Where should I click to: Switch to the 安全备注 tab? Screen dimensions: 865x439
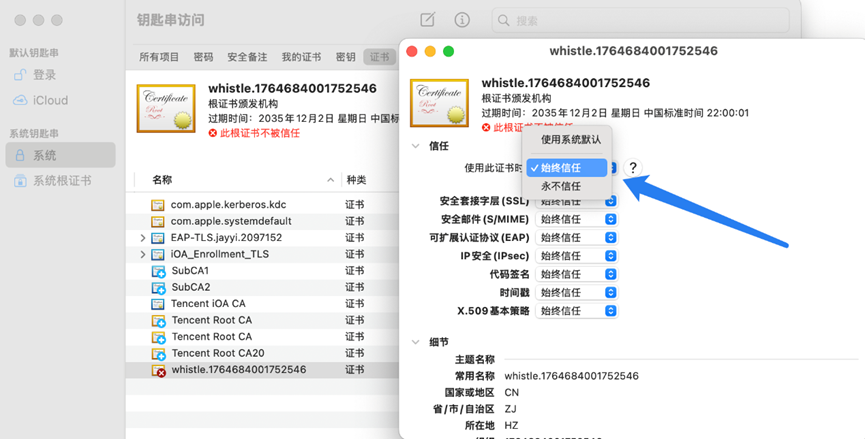247,57
